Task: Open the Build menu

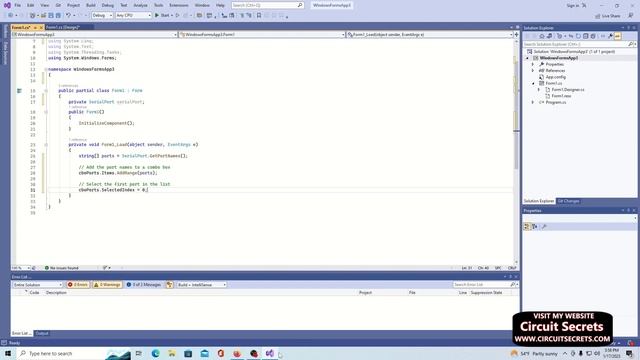Action: [x=91, y=5]
